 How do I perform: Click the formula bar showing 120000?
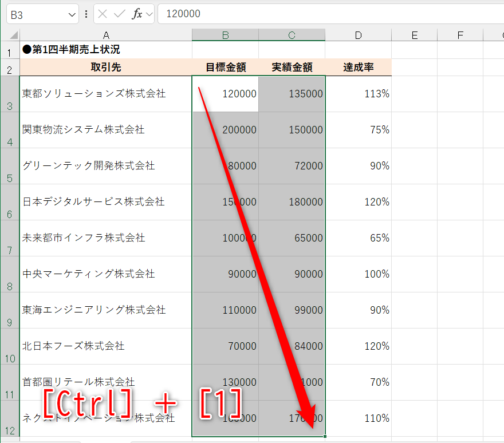331,14
